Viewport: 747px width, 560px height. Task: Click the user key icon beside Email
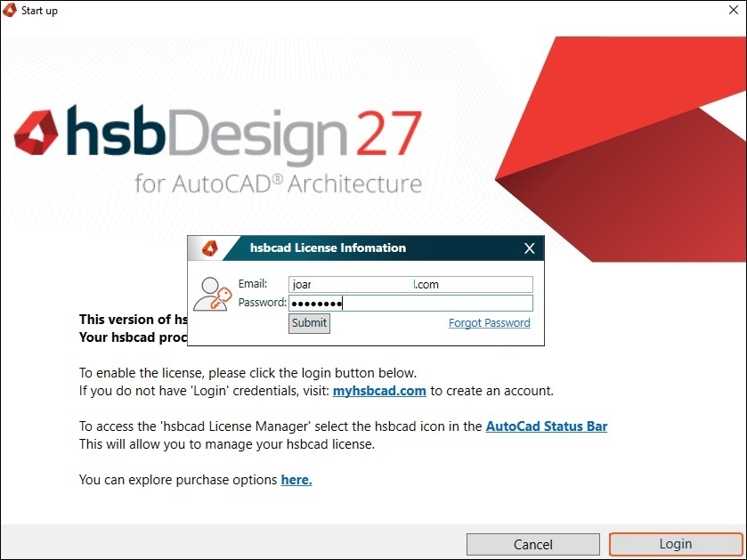213,295
